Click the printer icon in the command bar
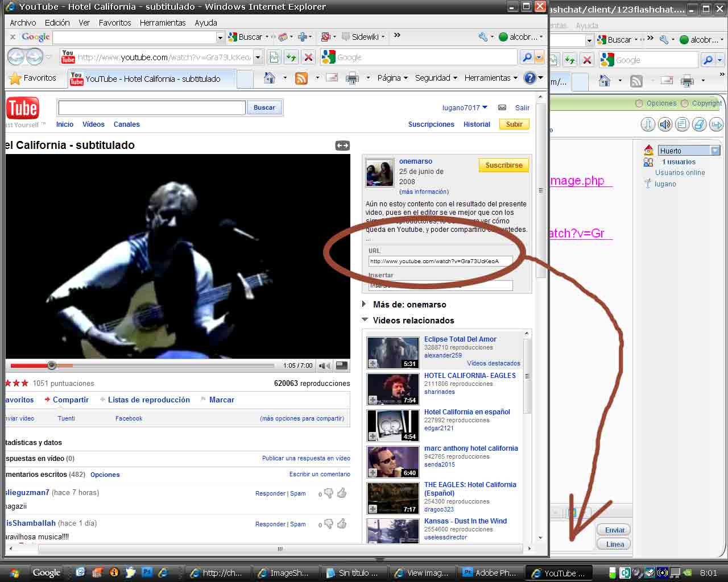 [x=353, y=78]
